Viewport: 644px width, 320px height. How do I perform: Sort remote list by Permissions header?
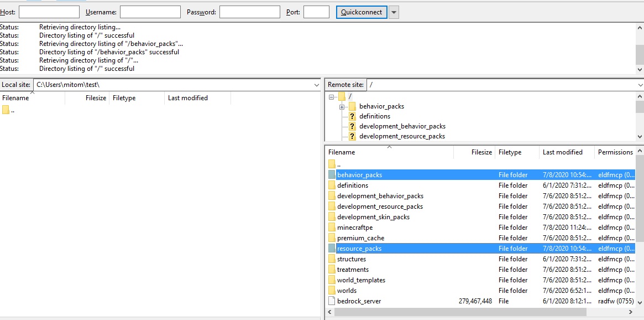point(615,152)
